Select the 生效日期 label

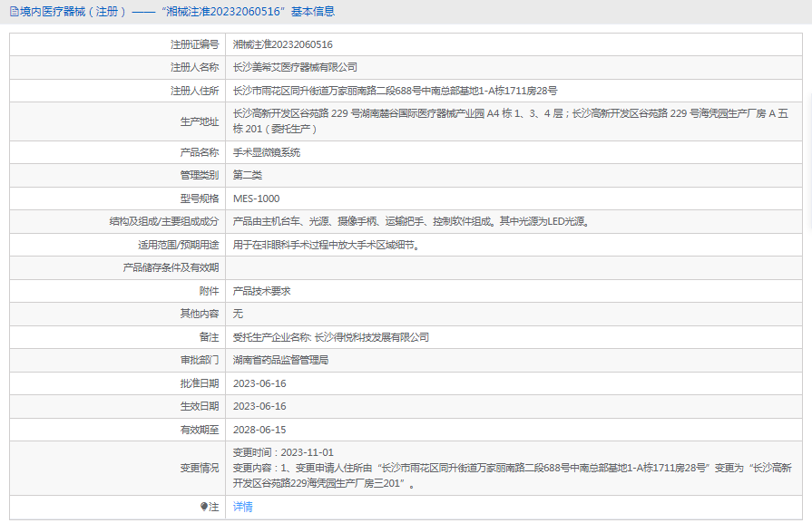(x=200, y=407)
